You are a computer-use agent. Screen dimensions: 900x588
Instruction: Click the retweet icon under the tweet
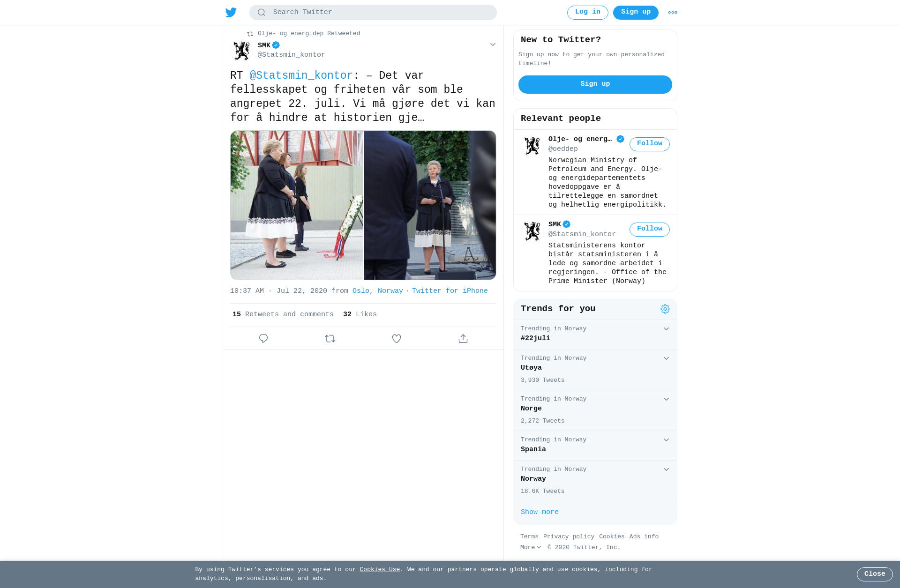330,338
